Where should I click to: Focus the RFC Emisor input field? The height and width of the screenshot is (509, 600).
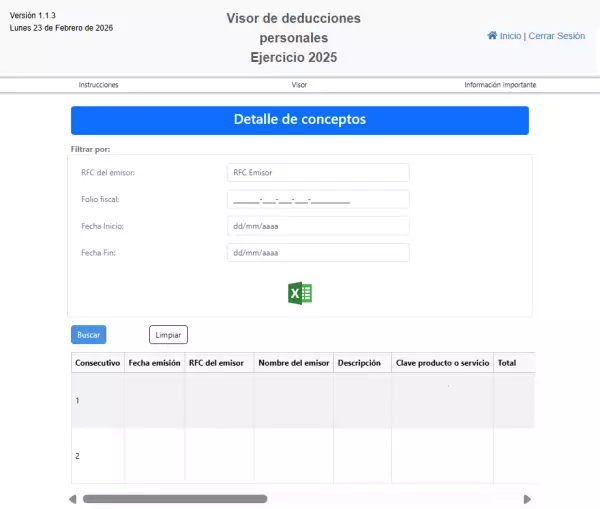(318, 173)
